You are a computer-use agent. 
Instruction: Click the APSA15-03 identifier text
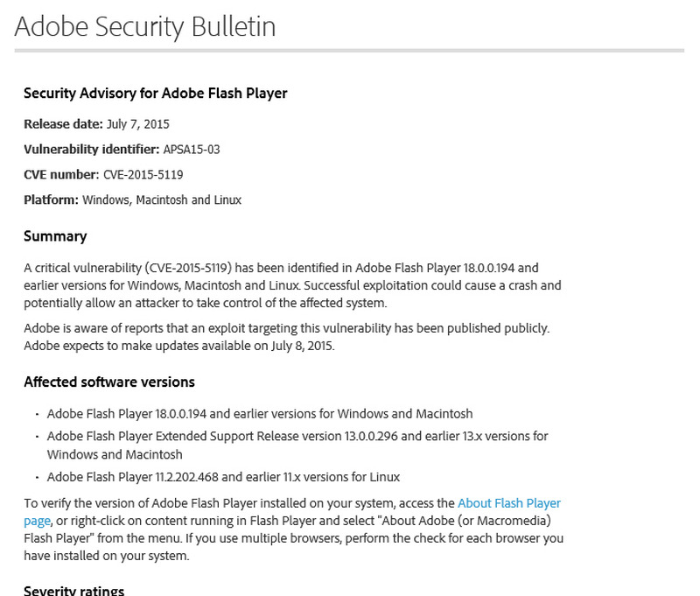[192, 150]
